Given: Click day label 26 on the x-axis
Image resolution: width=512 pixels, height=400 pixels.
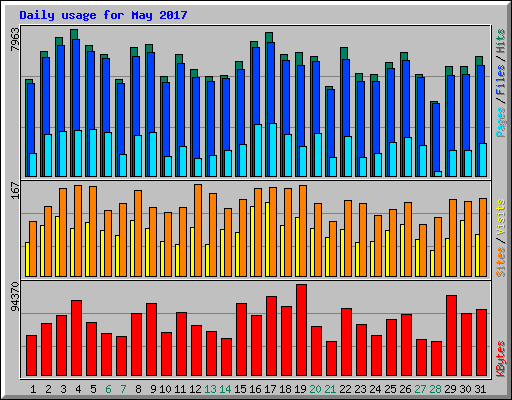Looking at the screenshot, I should tap(405, 389).
